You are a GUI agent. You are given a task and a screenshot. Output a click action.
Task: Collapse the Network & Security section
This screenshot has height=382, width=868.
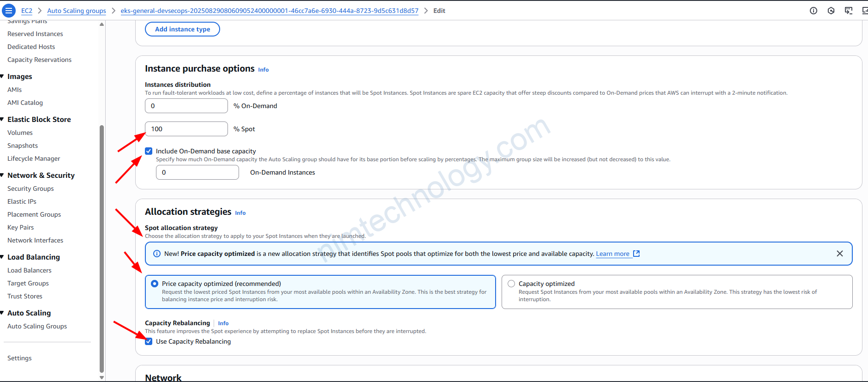click(2, 175)
